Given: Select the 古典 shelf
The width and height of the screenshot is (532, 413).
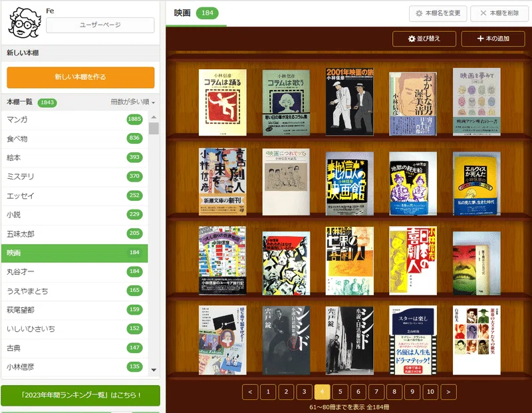Looking at the screenshot, I should pos(74,348).
